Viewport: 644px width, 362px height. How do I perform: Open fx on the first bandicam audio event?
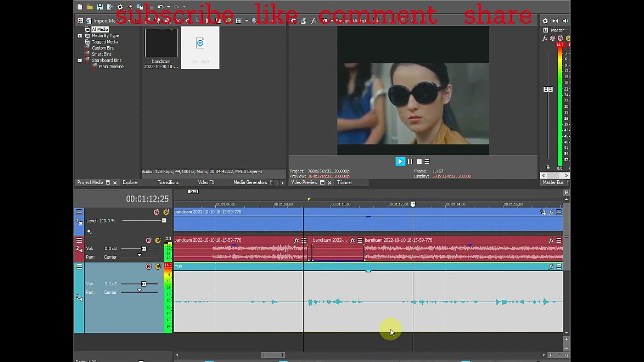(x=296, y=240)
